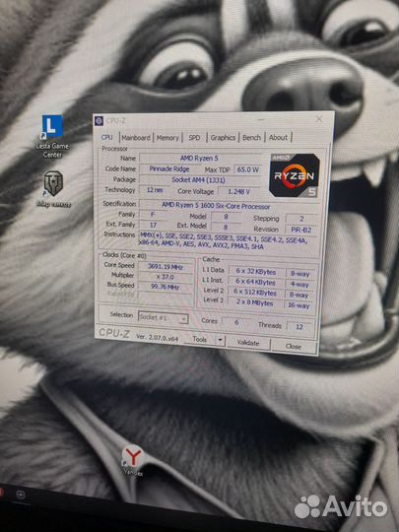Open the Lesta Game Center desktop shortcut

click(52, 136)
